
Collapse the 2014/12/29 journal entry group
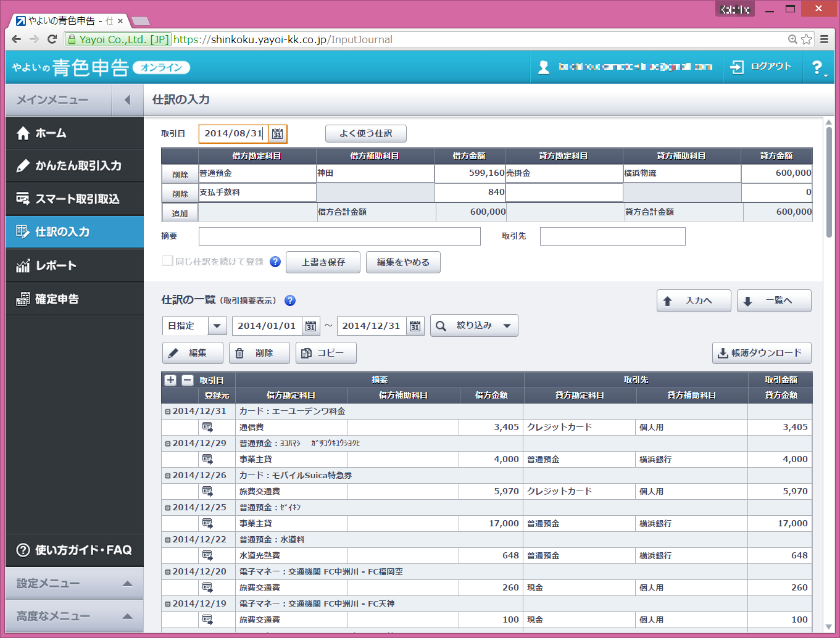click(167, 444)
